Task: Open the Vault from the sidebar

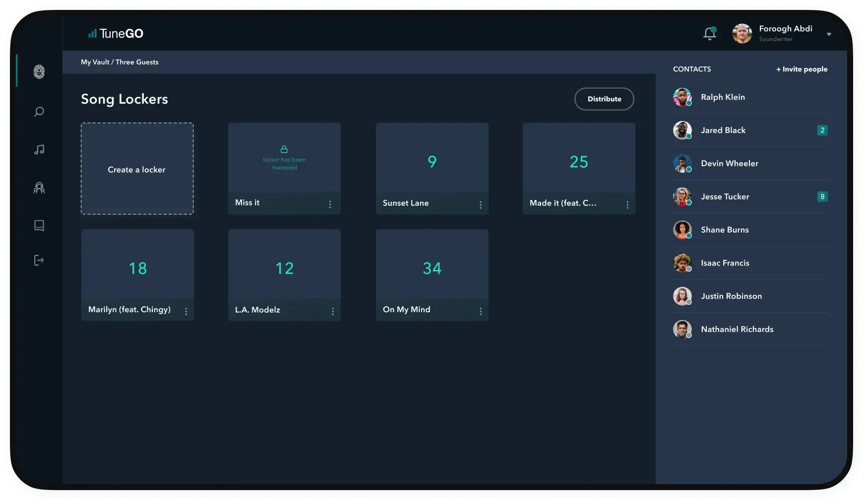Action: tap(39, 72)
